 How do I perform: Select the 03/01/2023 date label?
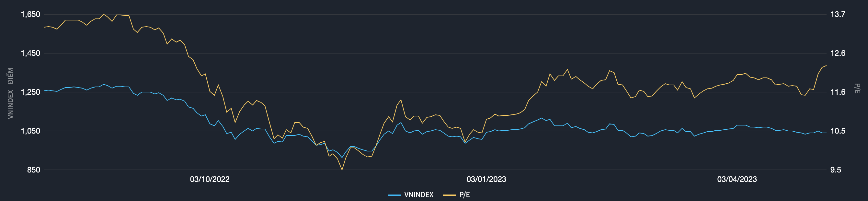click(486, 179)
